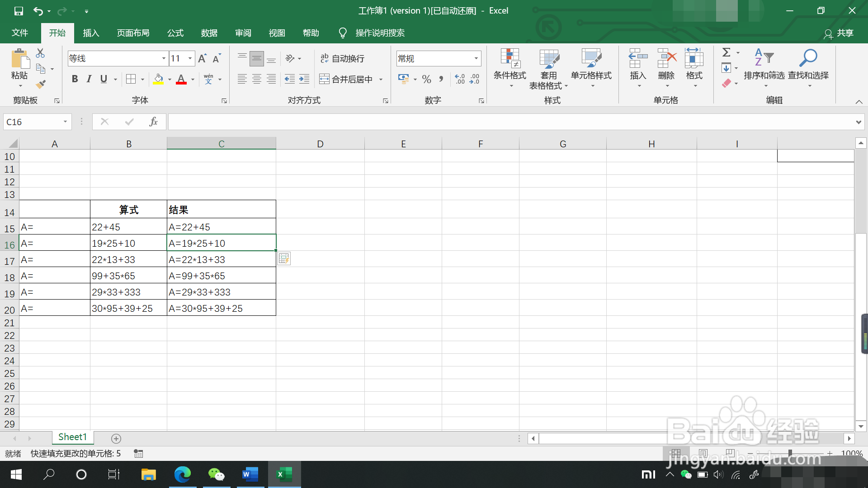Screen dimensions: 868x488
Task: Open Conditional Formatting menu
Action: 509,68
